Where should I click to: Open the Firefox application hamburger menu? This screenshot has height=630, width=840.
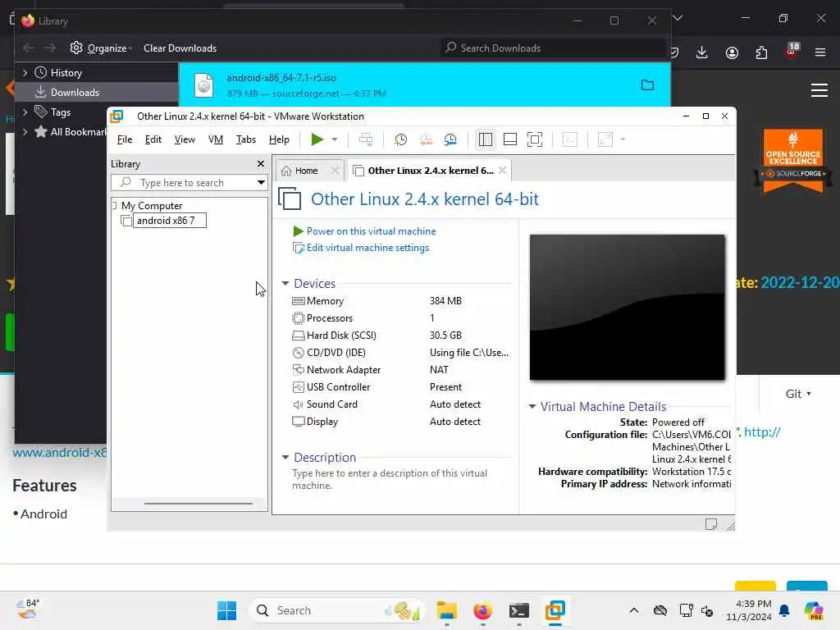[x=820, y=52]
